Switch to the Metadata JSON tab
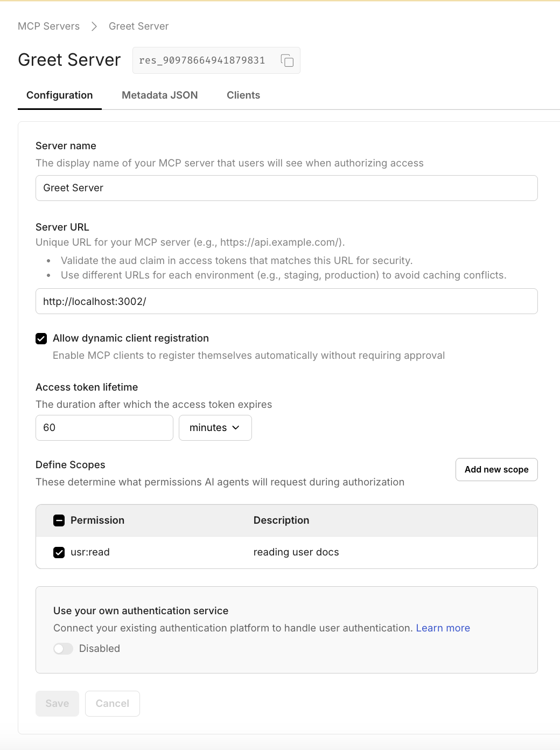Viewport: 560px width, 750px height. 160,95
